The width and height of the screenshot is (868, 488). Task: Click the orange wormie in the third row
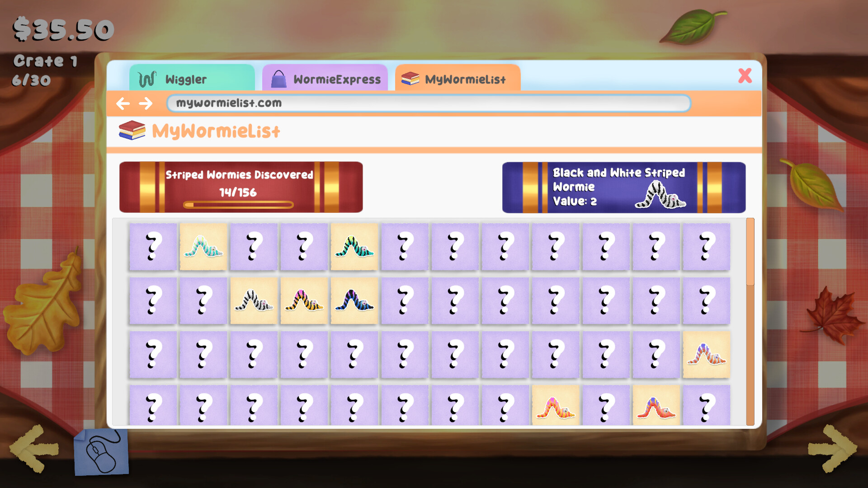pyautogui.click(x=707, y=355)
